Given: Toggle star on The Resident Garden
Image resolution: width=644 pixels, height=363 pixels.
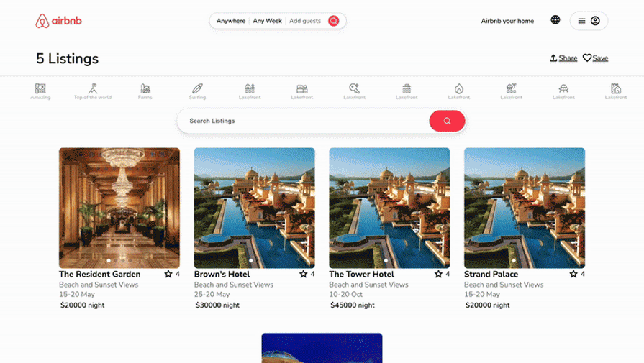Looking at the screenshot, I should coord(168,274).
